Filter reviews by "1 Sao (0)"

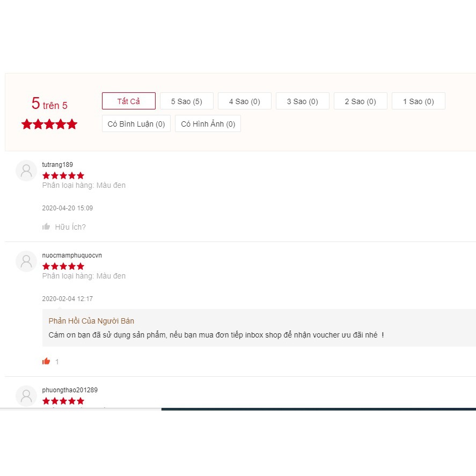coord(419,101)
